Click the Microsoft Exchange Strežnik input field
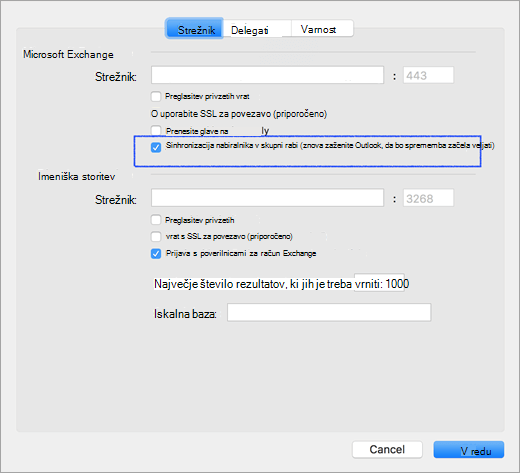This screenshot has width=520, height=473. (x=267, y=75)
